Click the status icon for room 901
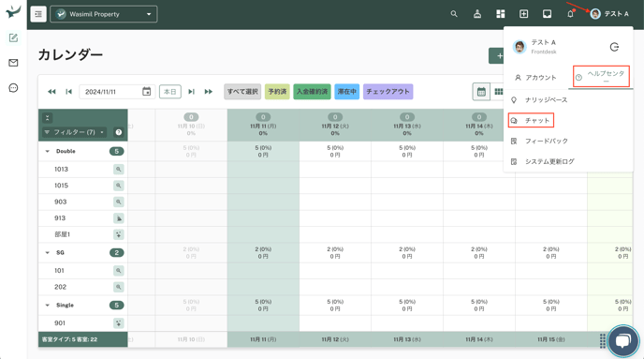644x359 pixels. tap(118, 323)
